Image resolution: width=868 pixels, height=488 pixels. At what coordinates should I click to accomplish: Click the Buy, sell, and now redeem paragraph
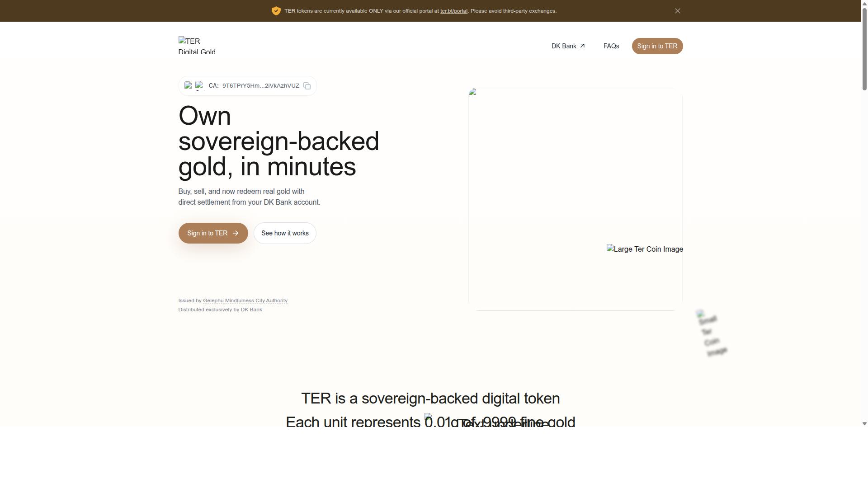pos(249,197)
